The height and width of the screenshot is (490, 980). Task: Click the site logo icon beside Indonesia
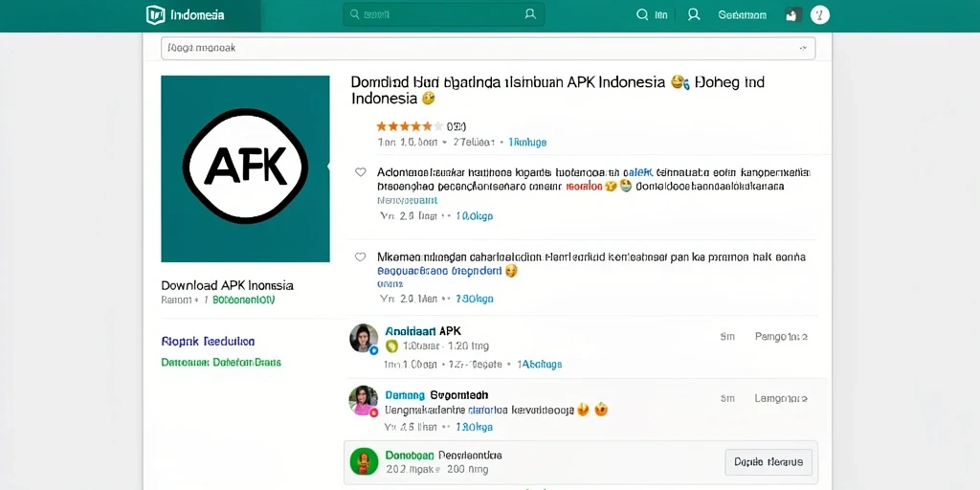(155, 14)
